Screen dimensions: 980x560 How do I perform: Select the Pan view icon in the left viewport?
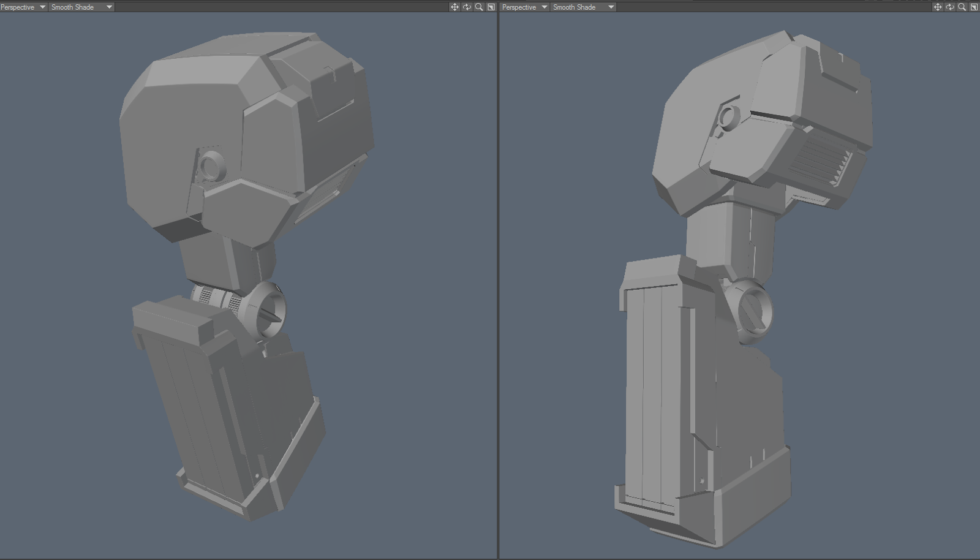(454, 7)
